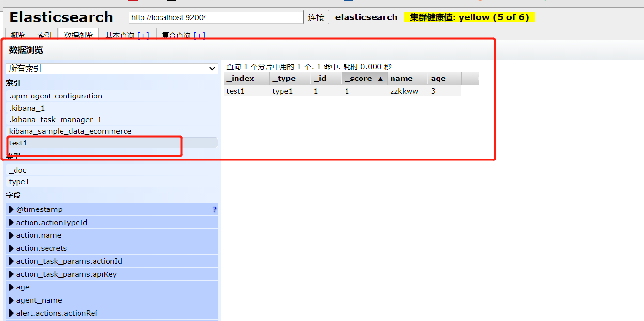This screenshot has width=644, height=321.
Task: Select the .kibana_1 index
Action: pyautogui.click(x=112, y=108)
